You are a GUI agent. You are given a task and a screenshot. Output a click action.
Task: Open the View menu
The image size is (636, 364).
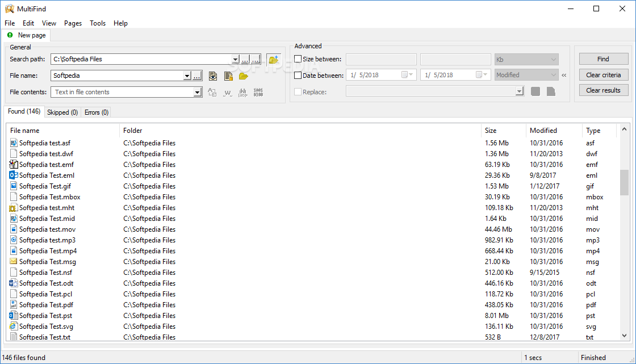(49, 23)
